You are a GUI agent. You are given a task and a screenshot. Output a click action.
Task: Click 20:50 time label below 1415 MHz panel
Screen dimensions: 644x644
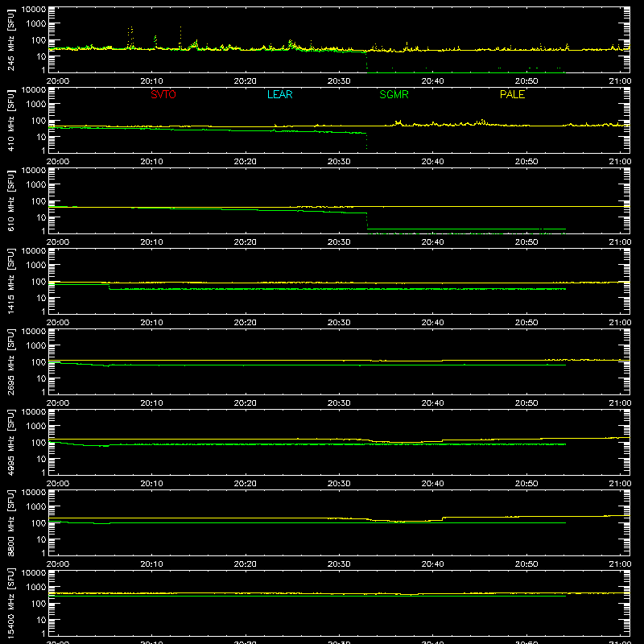pyautogui.click(x=526, y=323)
